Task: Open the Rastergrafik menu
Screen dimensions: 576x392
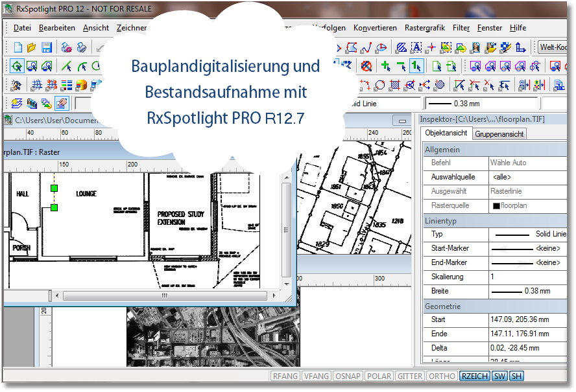Action: (424, 28)
